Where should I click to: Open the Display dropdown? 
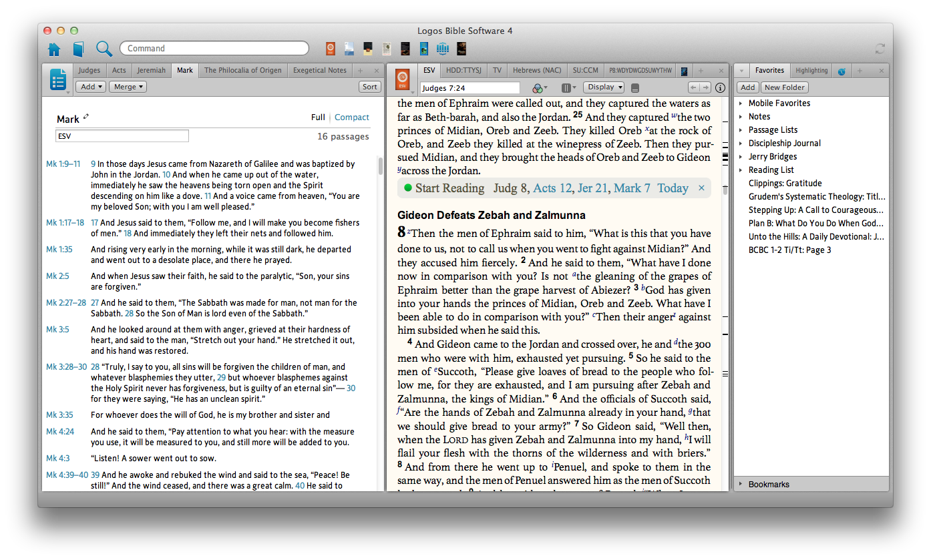604,87
